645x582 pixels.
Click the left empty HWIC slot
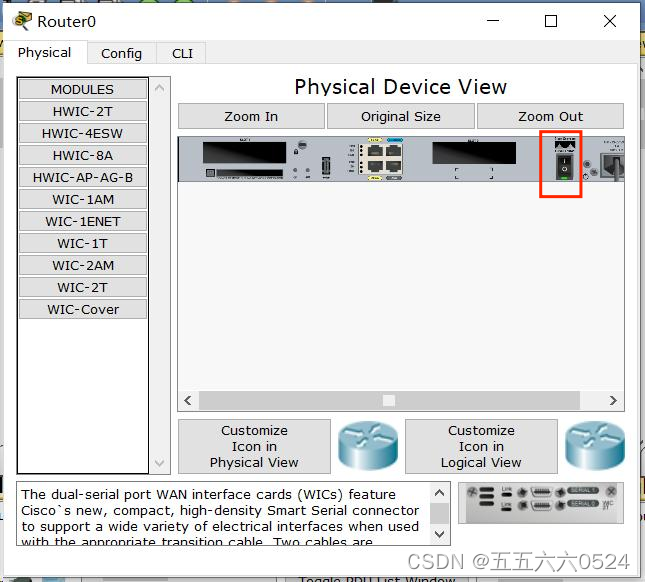244,153
